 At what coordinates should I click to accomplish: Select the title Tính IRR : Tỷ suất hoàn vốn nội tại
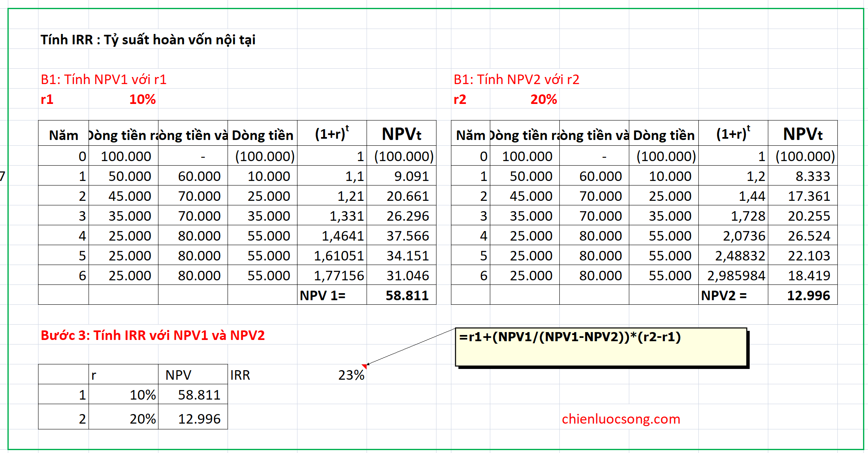[148, 39]
